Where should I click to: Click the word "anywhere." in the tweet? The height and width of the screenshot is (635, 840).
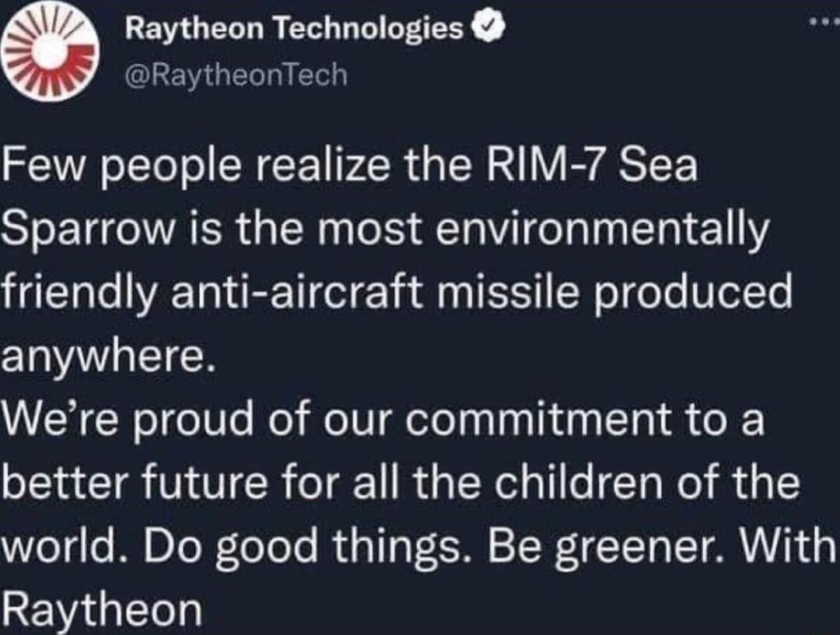[x=107, y=356]
